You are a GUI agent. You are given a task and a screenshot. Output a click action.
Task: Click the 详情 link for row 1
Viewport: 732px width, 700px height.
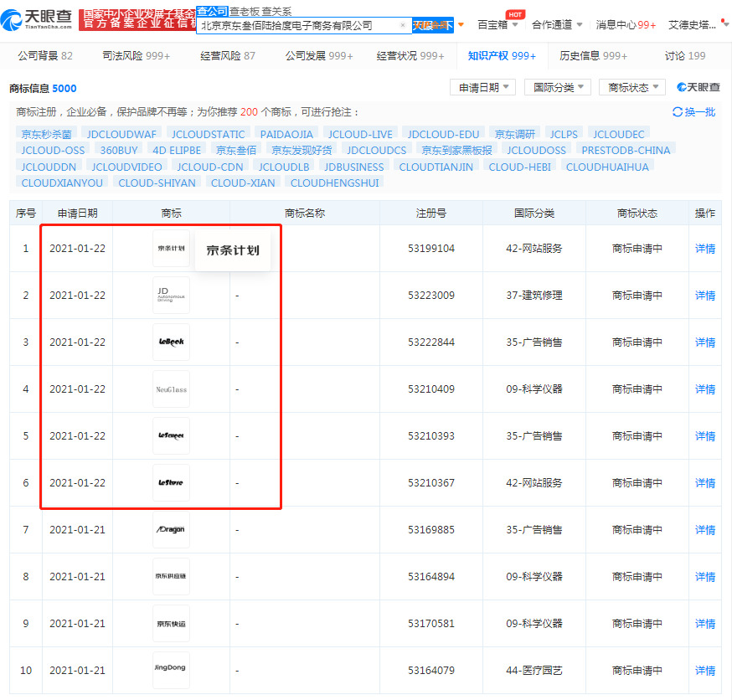click(x=705, y=249)
